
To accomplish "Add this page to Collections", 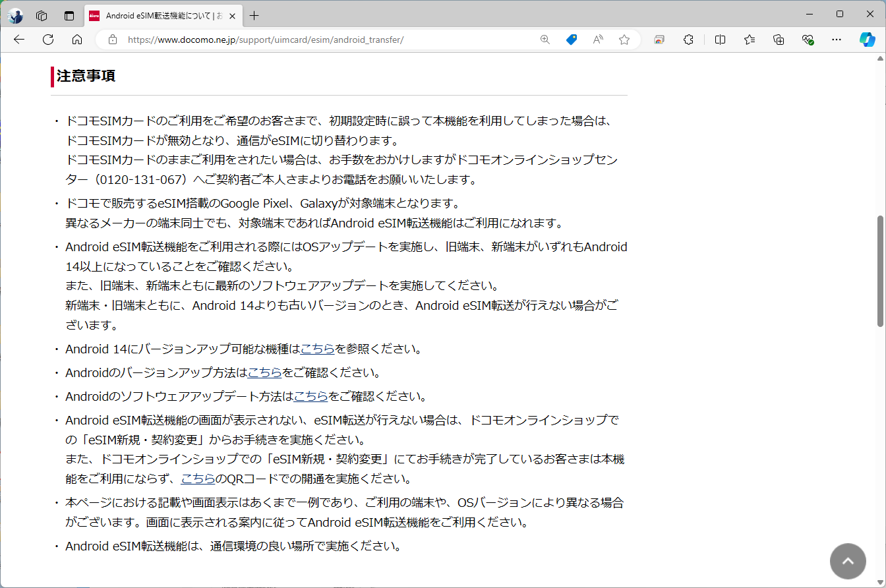I will tap(779, 40).
